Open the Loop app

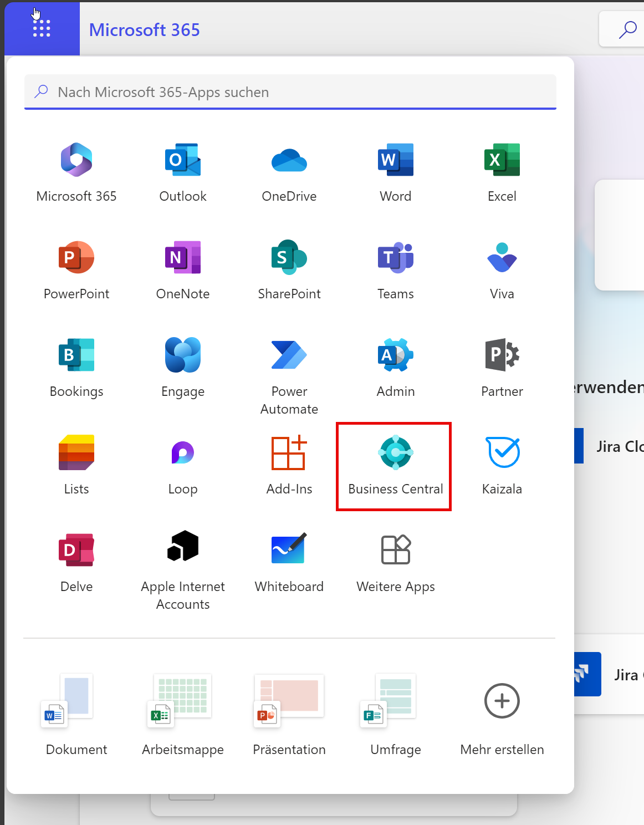[182, 465]
